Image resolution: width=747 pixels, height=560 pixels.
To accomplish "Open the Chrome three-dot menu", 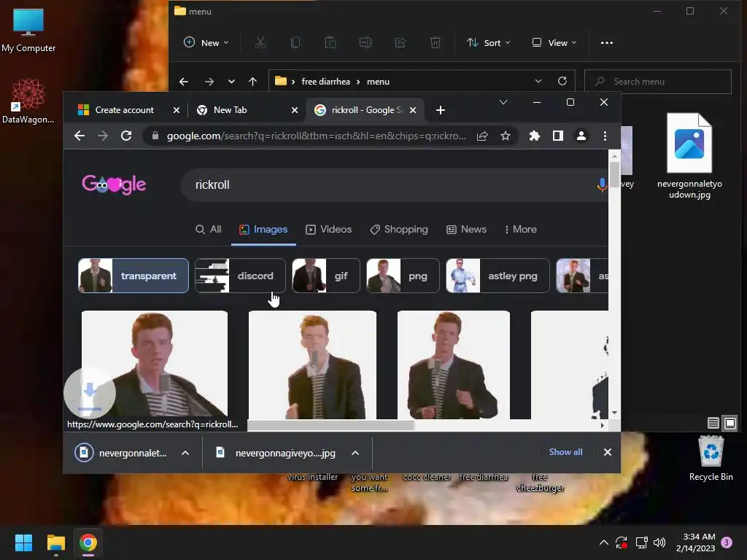I will click(605, 136).
